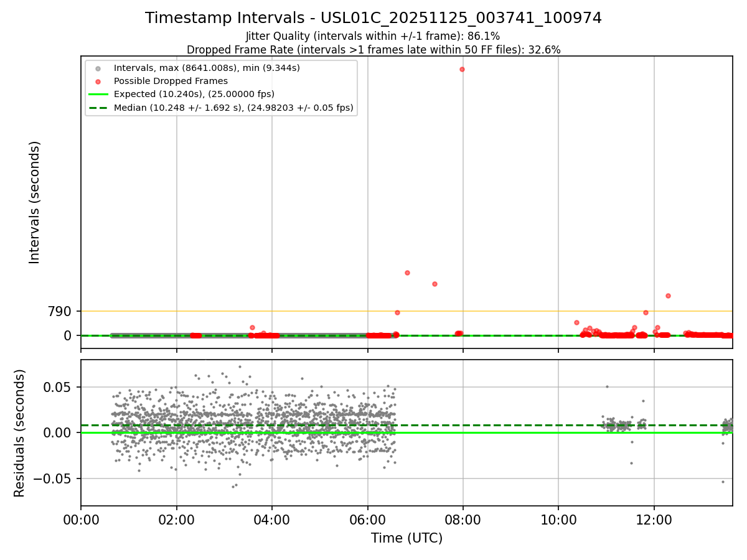
Task: Click the red dot marker beside 'Possible Dropped Frames' in the legend
Action: [98, 81]
